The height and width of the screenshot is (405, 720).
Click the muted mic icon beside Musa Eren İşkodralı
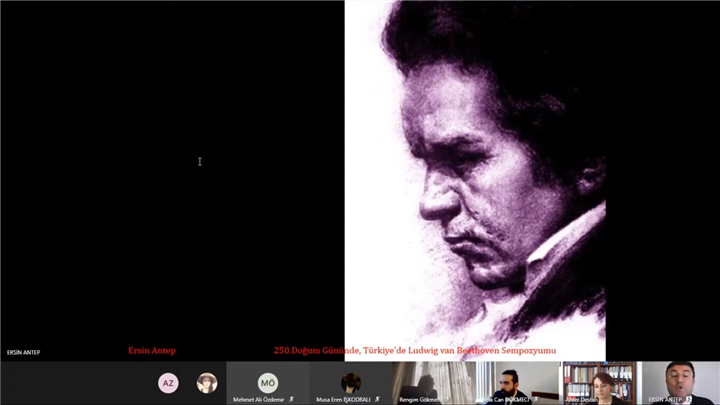[x=377, y=399]
